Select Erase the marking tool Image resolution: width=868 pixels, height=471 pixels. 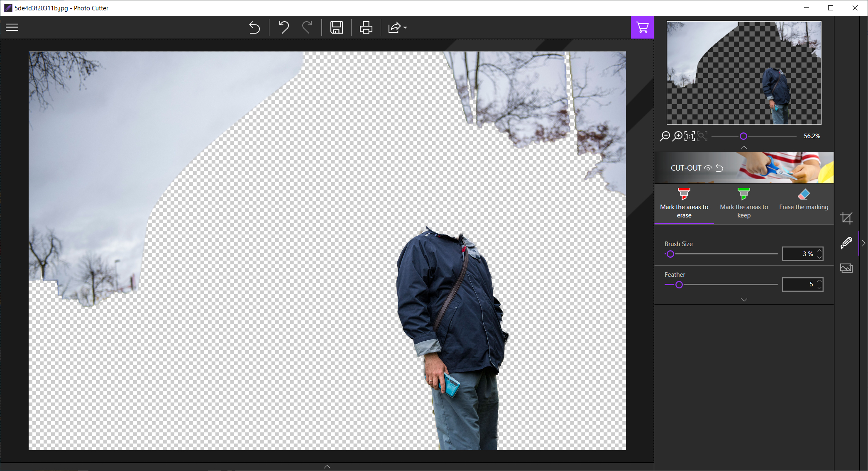coord(803,200)
